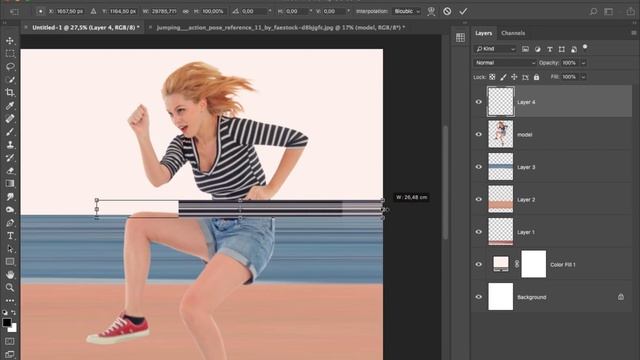Open the Bicubic interpolation dropdown
640x360 pixels.
pos(407,11)
